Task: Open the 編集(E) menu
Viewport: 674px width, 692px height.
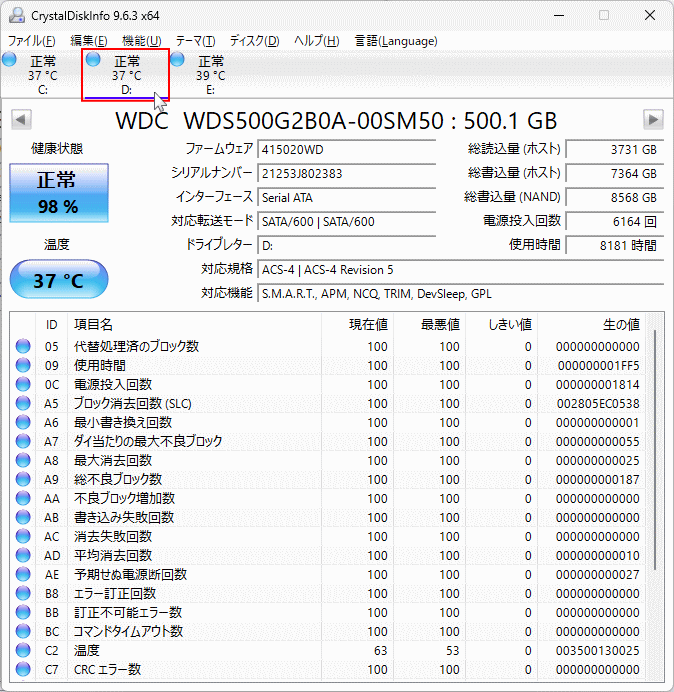Action: [x=89, y=41]
